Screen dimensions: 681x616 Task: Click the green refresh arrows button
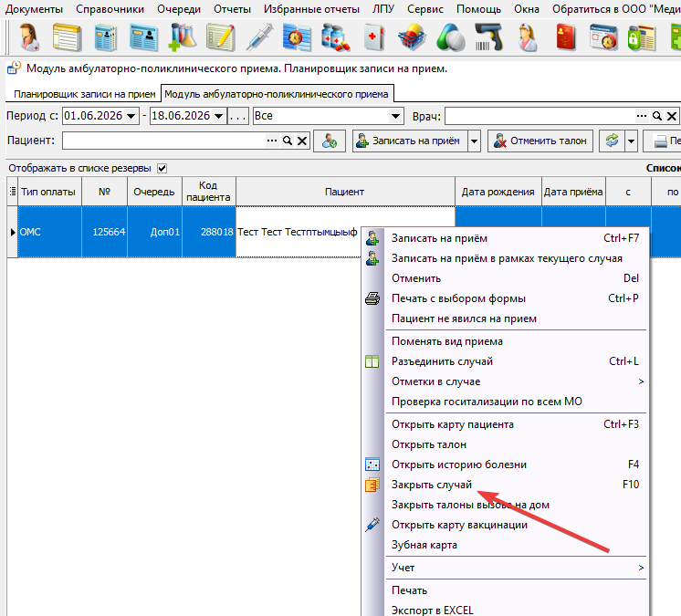pos(612,141)
